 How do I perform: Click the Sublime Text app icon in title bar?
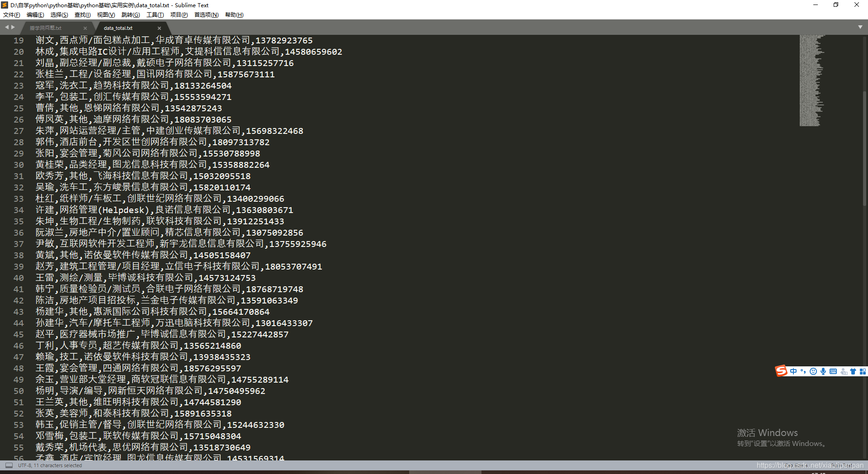pos(5,5)
